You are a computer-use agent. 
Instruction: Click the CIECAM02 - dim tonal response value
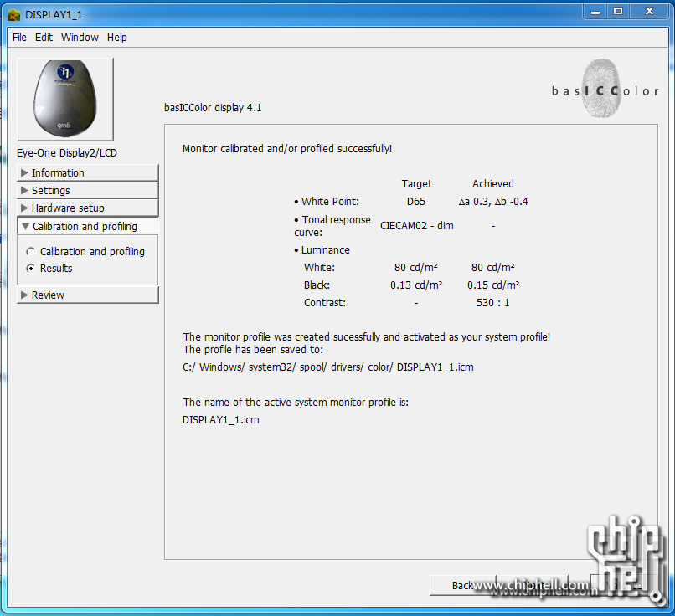[417, 226]
